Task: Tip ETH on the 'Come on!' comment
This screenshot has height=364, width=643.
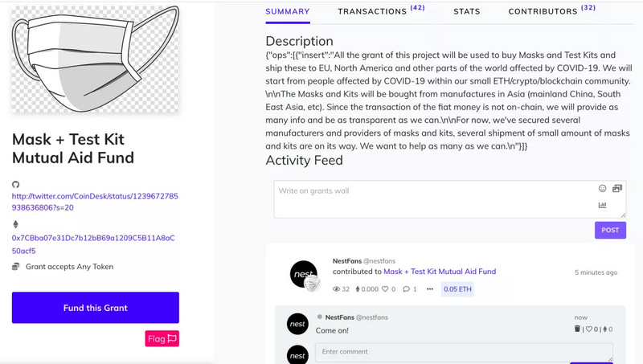Action: pyautogui.click(x=605, y=329)
